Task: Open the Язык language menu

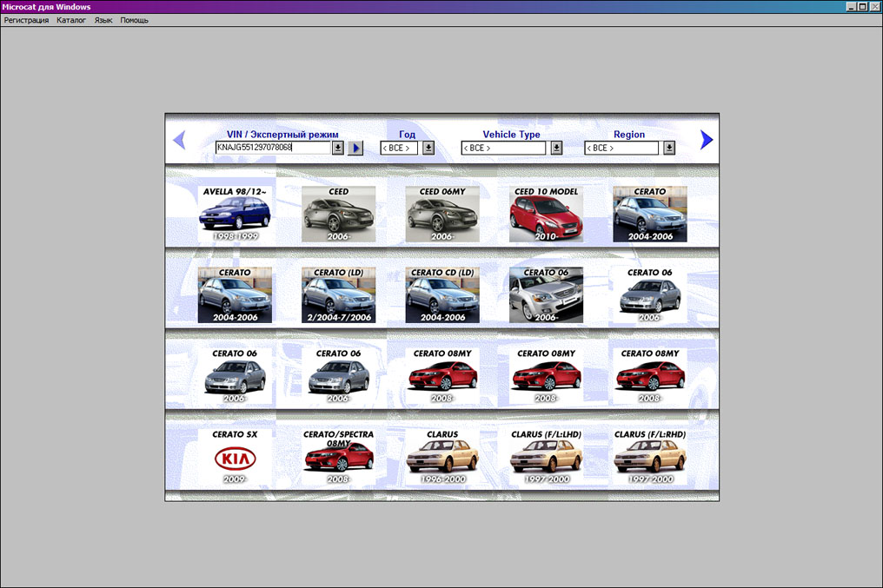Action: point(103,20)
